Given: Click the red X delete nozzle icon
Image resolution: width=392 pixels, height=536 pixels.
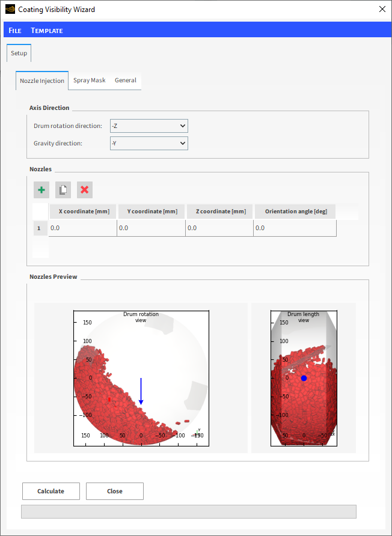Looking at the screenshot, I should 85,190.
